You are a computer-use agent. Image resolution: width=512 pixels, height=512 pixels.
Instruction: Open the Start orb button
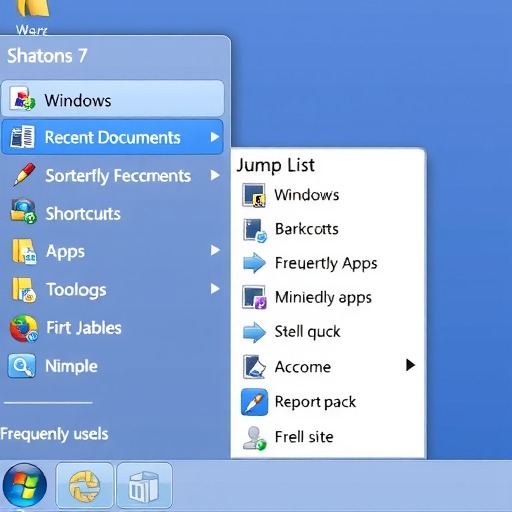25,485
